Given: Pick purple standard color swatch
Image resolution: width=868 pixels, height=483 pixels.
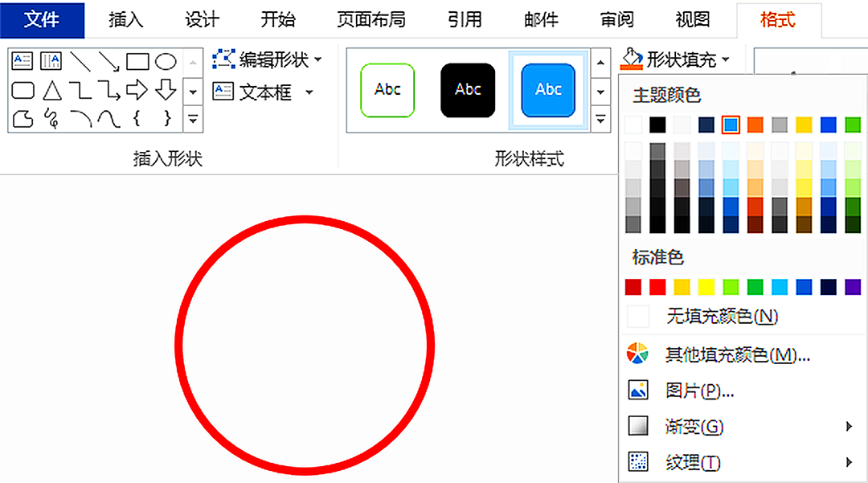Looking at the screenshot, I should [853, 287].
